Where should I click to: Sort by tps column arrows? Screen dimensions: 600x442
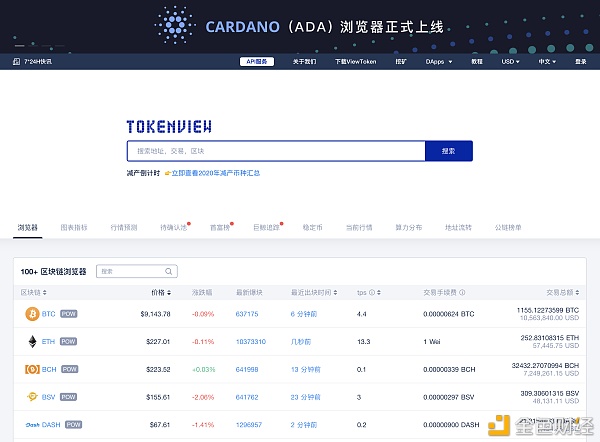[379, 292]
